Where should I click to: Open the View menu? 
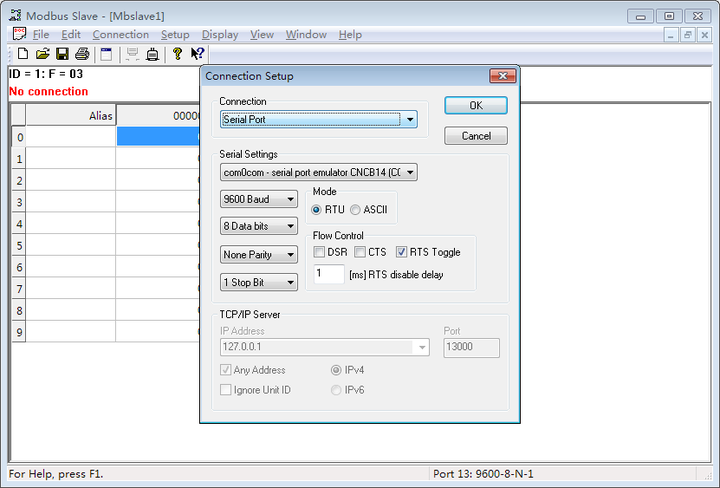[x=262, y=35]
